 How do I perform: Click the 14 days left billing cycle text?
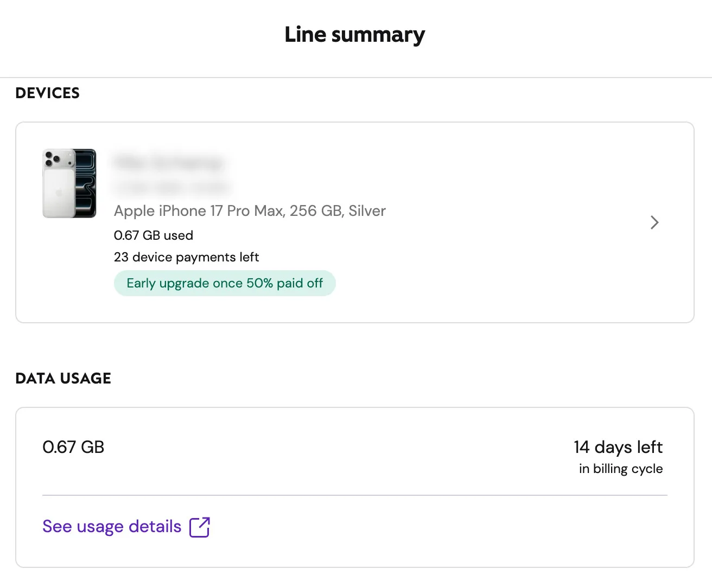618,447
